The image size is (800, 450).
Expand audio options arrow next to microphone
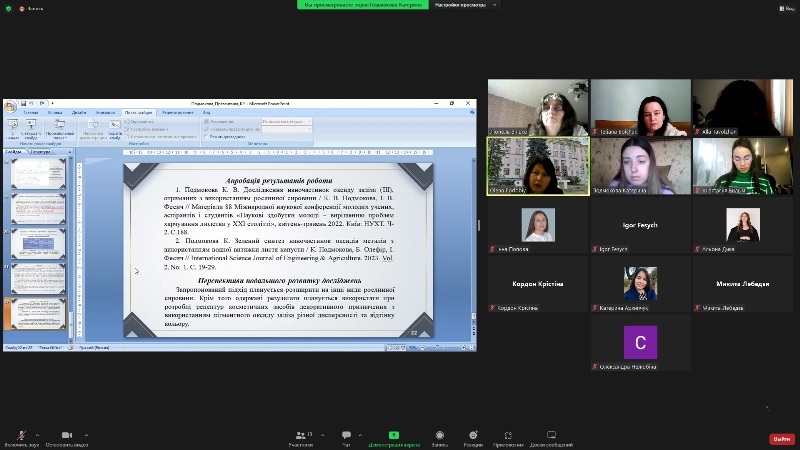pyautogui.click(x=38, y=433)
